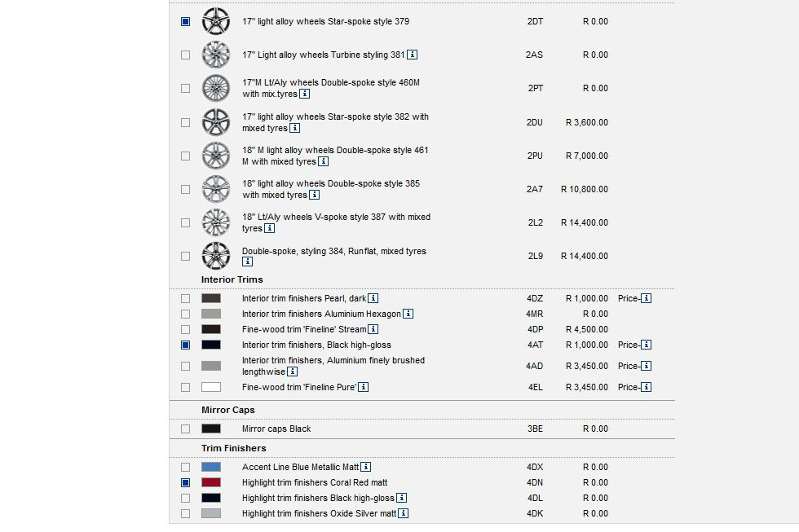Open info icon for Aluminium Hexagon trim
Screen dimensions: 799x532
[408, 314]
